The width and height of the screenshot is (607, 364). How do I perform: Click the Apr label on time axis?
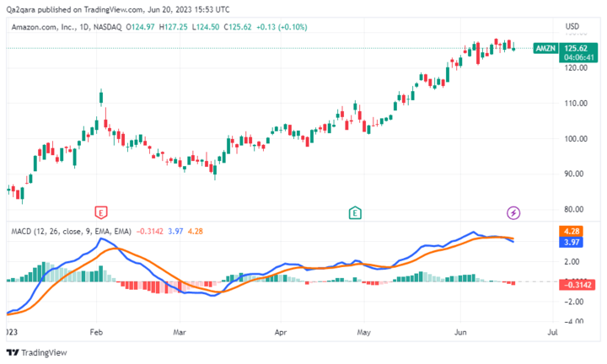281,332
